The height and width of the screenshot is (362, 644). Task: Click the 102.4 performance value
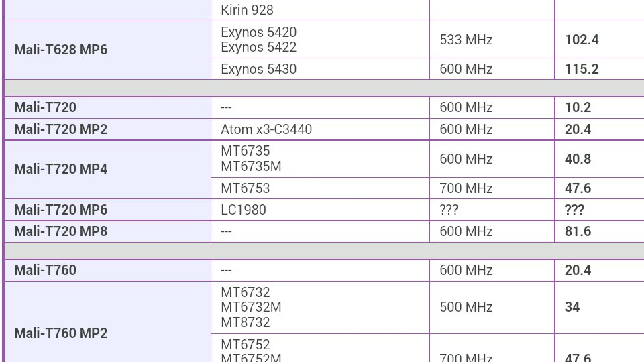pyautogui.click(x=582, y=40)
